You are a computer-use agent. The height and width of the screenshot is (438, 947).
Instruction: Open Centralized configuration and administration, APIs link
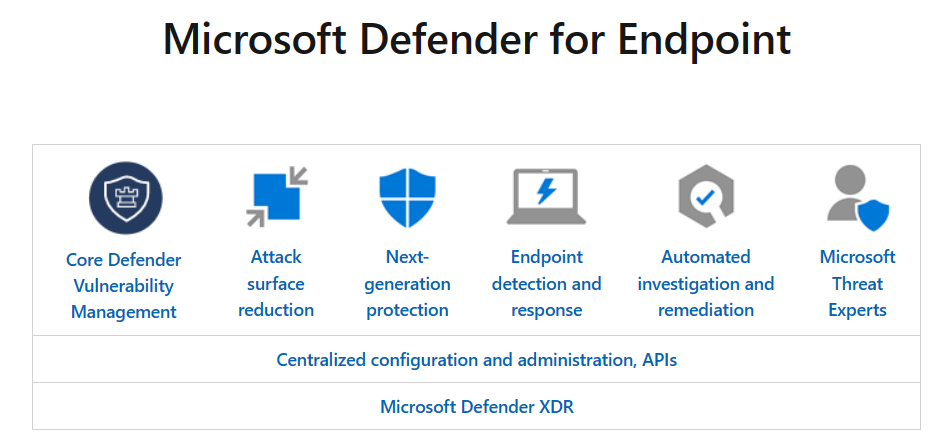pos(476,359)
